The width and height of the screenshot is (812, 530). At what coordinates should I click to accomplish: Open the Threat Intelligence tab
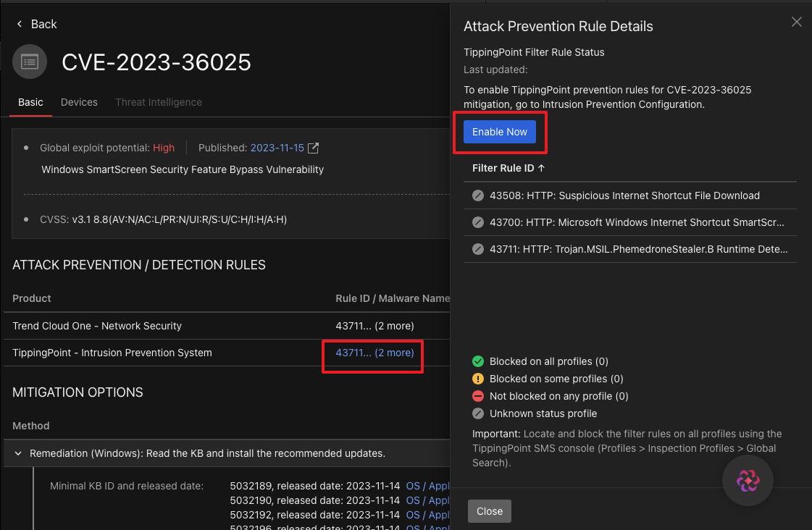click(159, 102)
